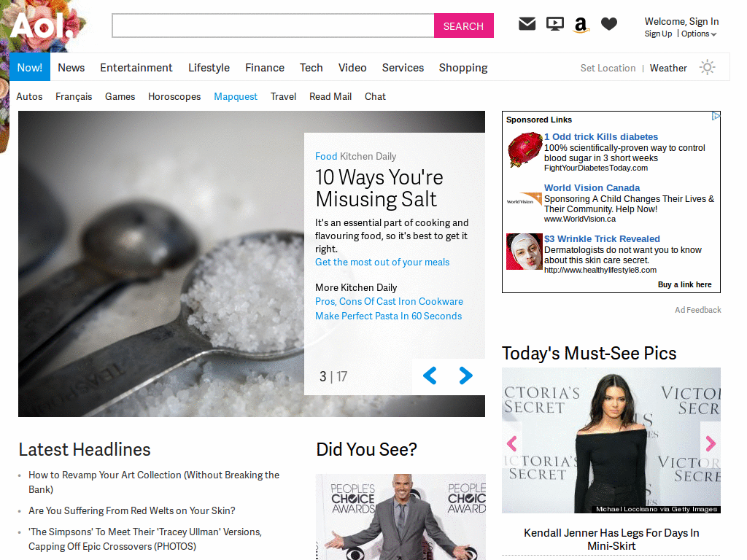Click the salt spoon feature image
Image resolution: width=747 pixels, height=560 pixels.
coord(161,264)
